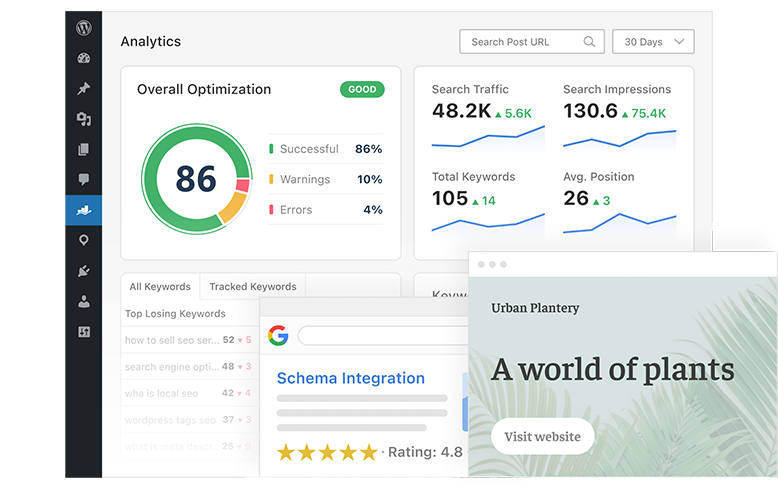Image resolution: width=778 pixels, height=500 pixels.
Task: Open Pages icon in sidebar
Action: point(83,149)
